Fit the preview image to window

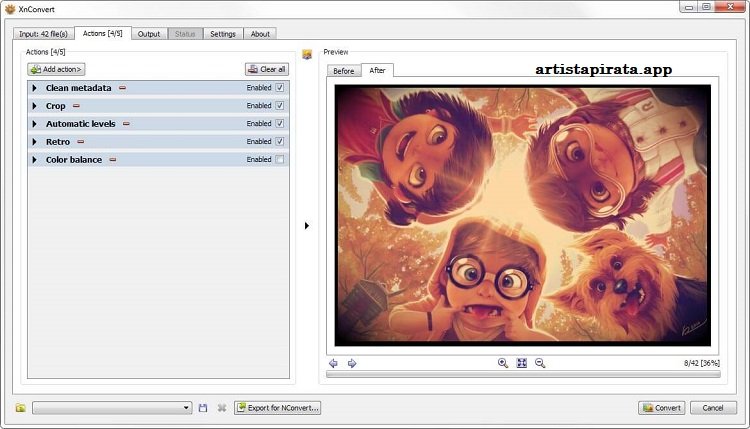[x=521, y=363]
